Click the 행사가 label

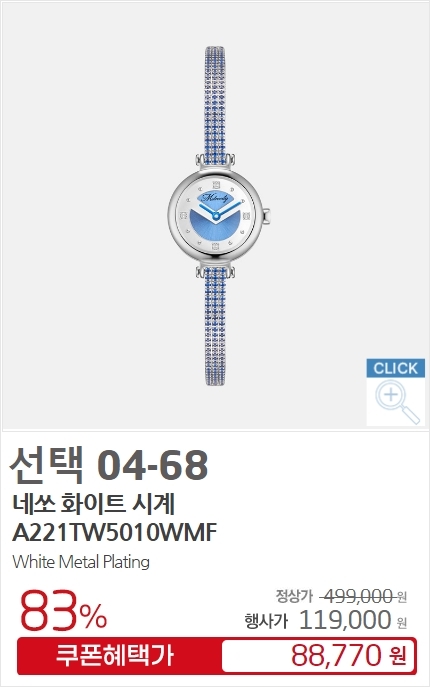pos(266,621)
